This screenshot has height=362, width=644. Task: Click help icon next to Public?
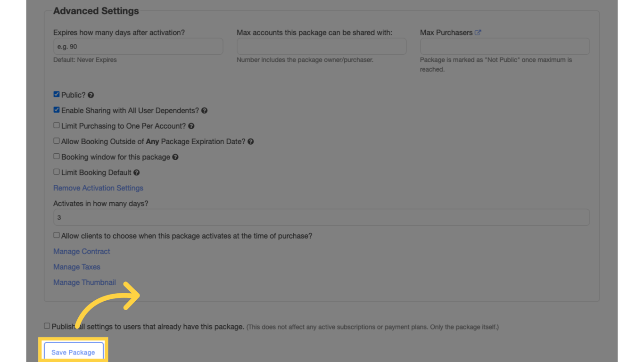[x=91, y=95]
